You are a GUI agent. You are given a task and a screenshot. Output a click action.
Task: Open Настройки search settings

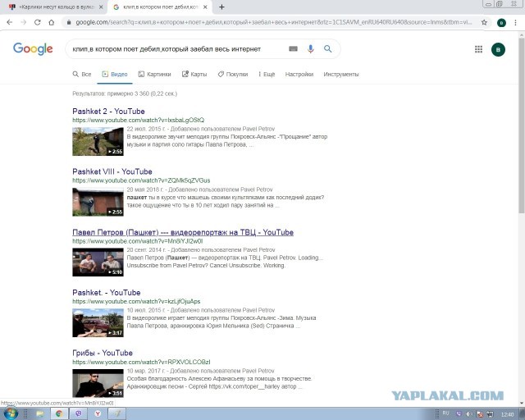pos(299,75)
